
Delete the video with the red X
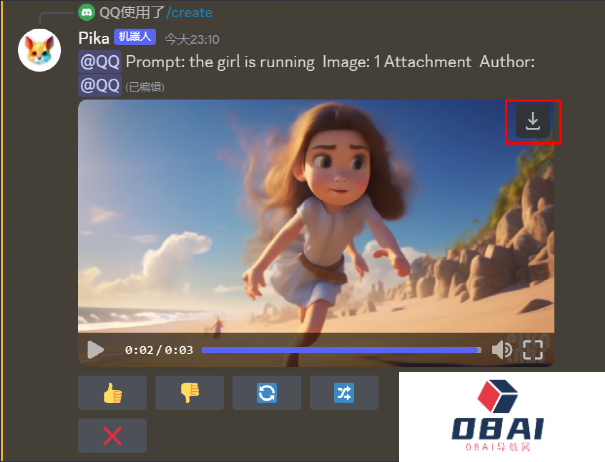point(112,436)
